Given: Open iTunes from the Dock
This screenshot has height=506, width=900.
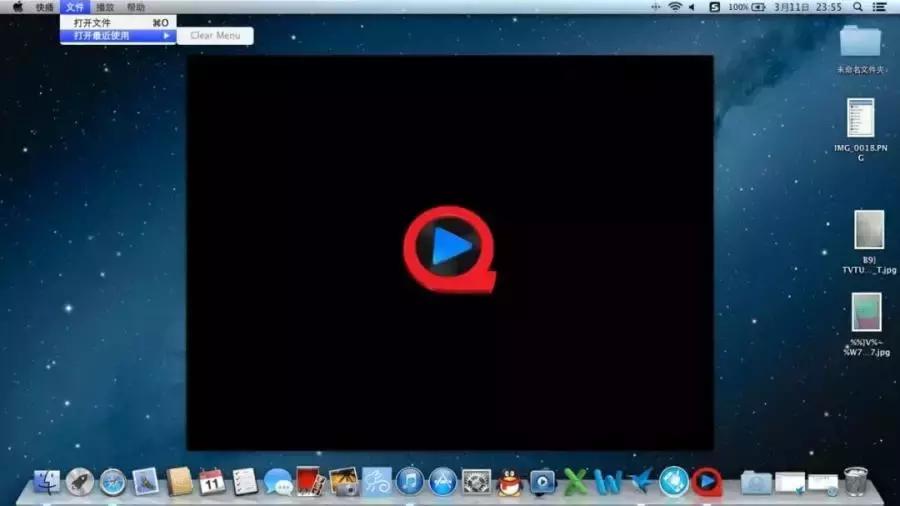Looking at the screenshot, I should point(410,481).
